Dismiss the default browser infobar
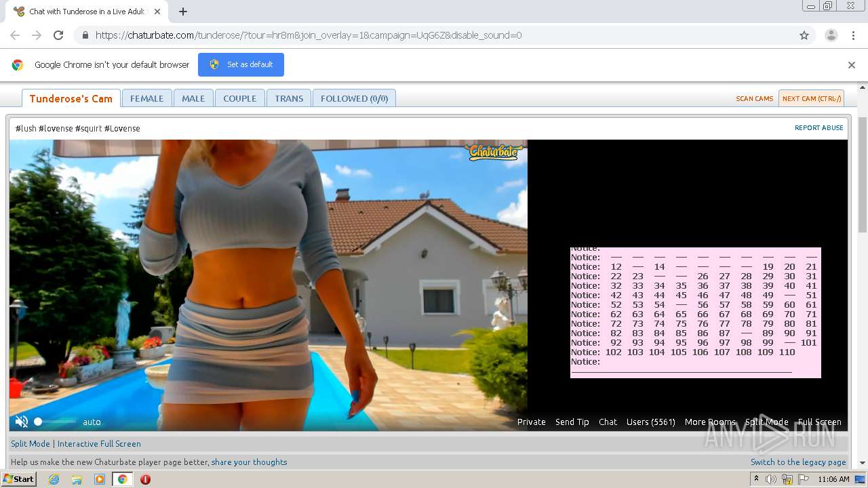The width and height of the screenshot is (868, 488). coord(852,65)
